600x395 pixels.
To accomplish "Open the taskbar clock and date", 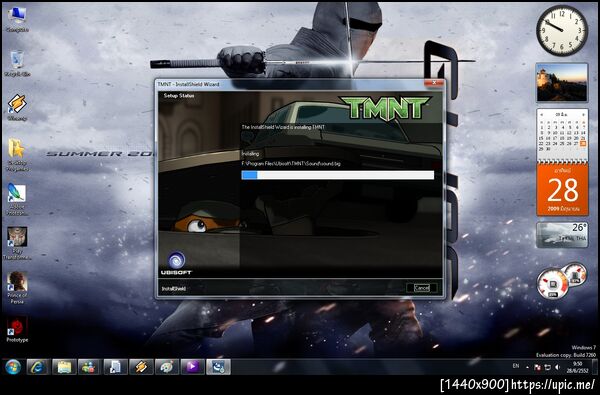I will [577, 367].
